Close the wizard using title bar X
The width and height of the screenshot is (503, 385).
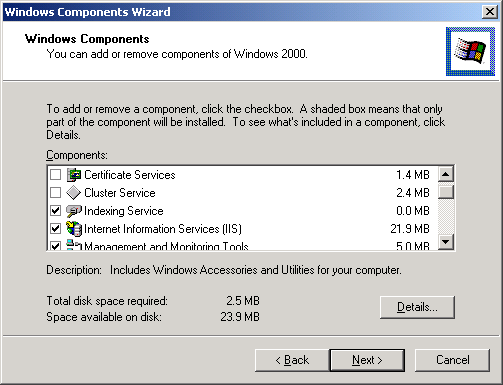pyautogui.click(x=490, y=12)
